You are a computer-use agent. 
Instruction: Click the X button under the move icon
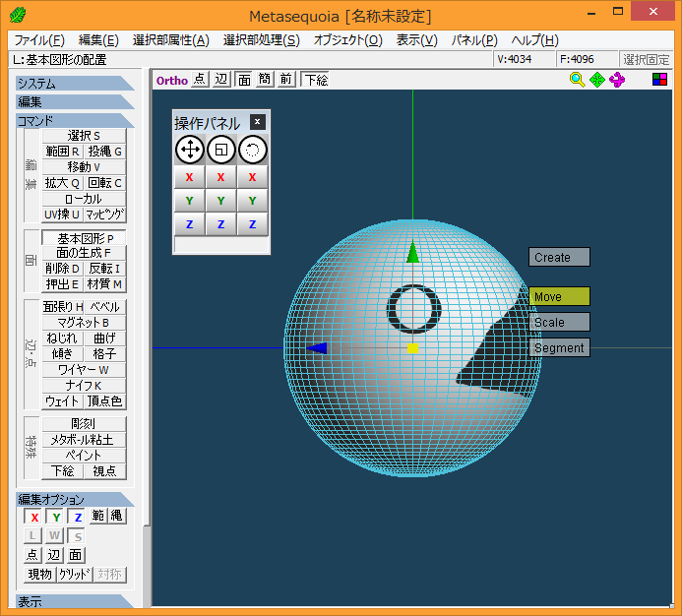pos(190,177)
